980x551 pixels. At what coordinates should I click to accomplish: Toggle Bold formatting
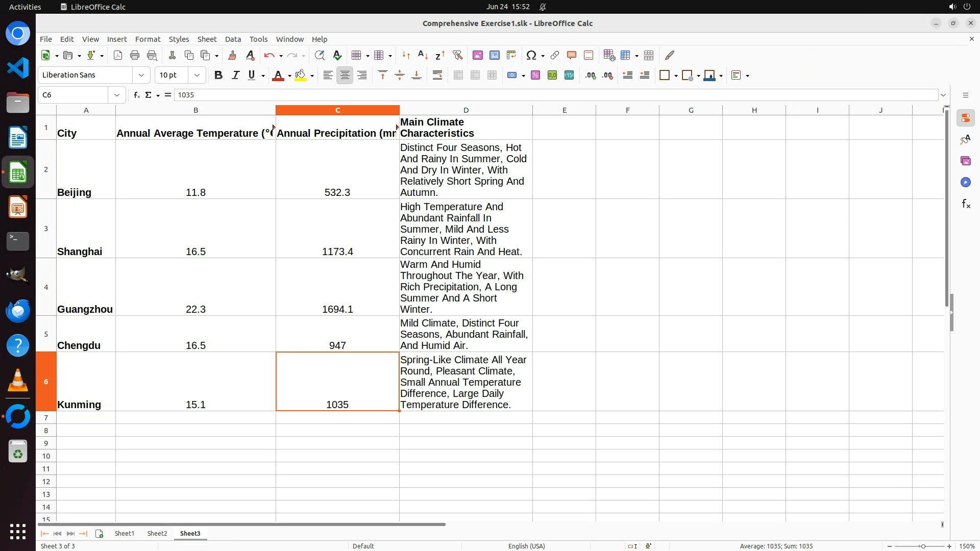coord(218,76)
